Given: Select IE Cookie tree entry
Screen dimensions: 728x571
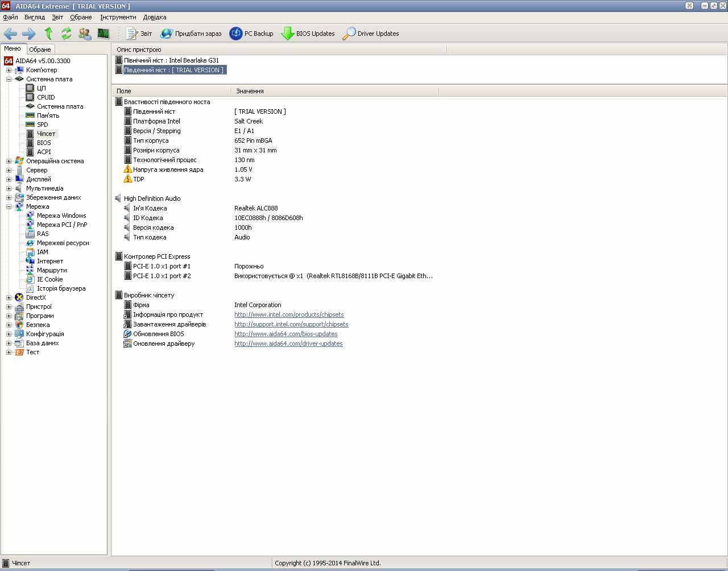Looking at the screenshot, I should [x=50, y=279].
